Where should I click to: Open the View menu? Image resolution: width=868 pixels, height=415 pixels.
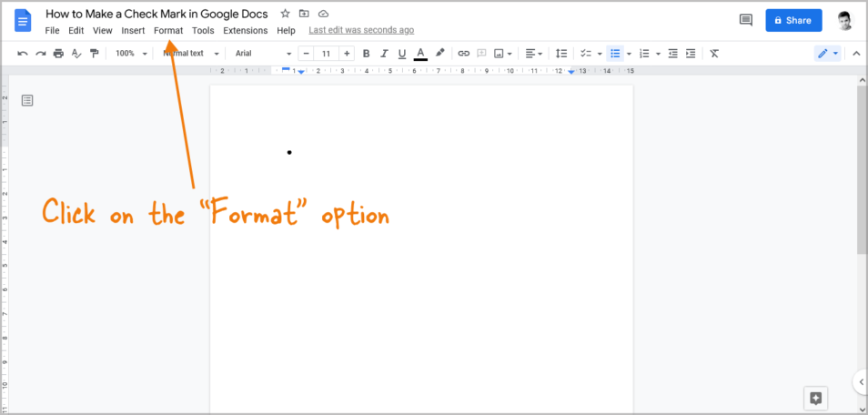[x=103, y=30]
